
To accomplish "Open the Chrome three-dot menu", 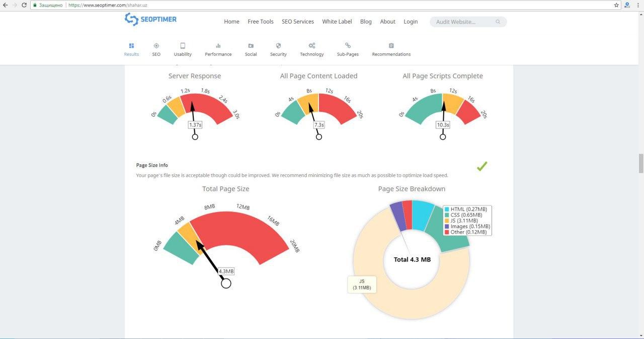I will [638, 5].
